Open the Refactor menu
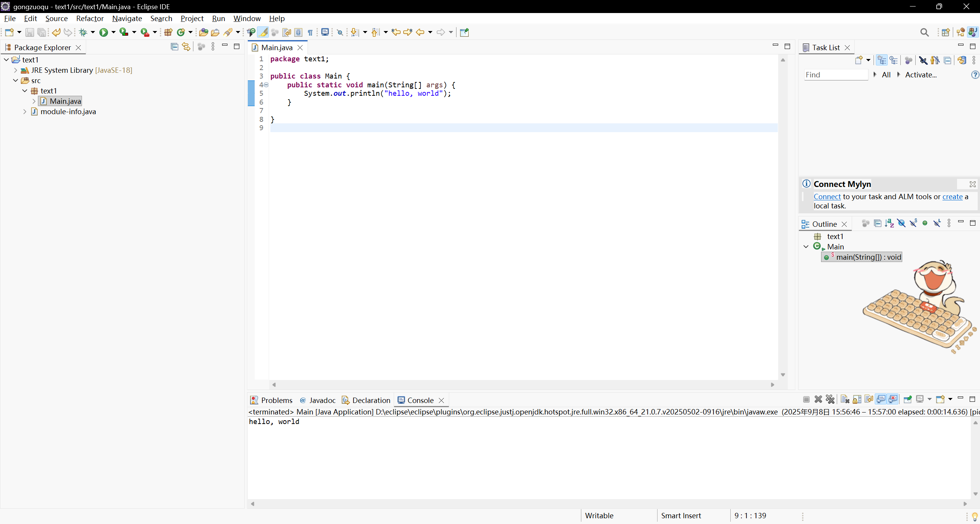 click(90, 18)
